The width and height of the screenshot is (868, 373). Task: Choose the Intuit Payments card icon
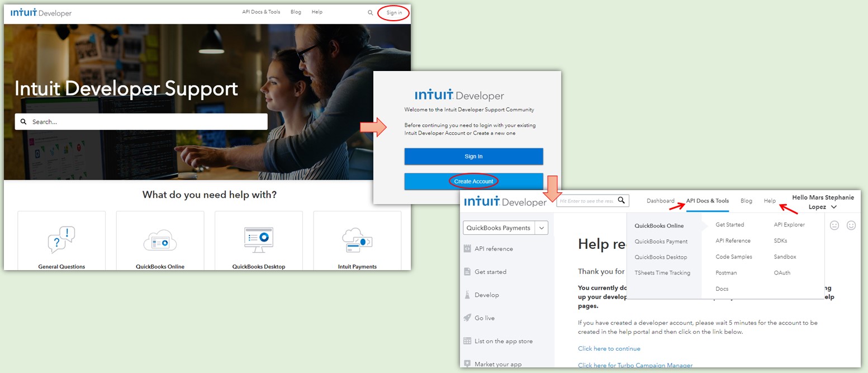[357, 240]
